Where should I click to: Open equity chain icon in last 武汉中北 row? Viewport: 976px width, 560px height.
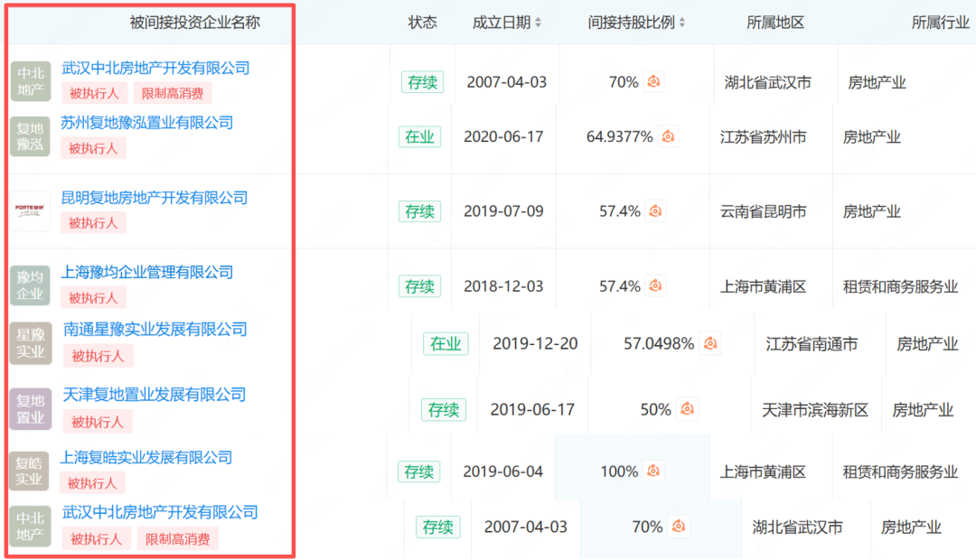(679, 527)
